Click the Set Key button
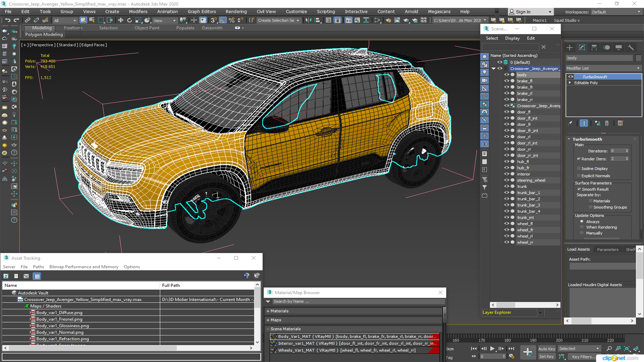Viewport: 644px width, 362px height. (546, 357)
